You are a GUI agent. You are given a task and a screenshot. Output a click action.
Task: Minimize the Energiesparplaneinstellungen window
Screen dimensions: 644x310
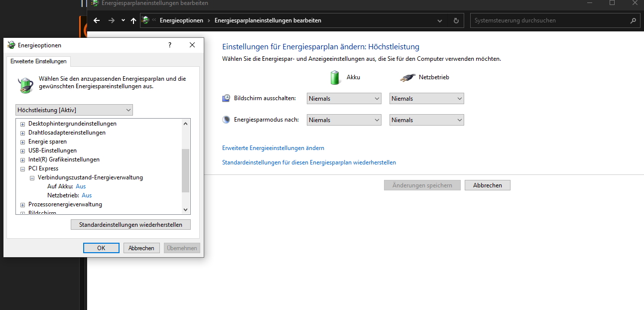[x=589, y=3]
